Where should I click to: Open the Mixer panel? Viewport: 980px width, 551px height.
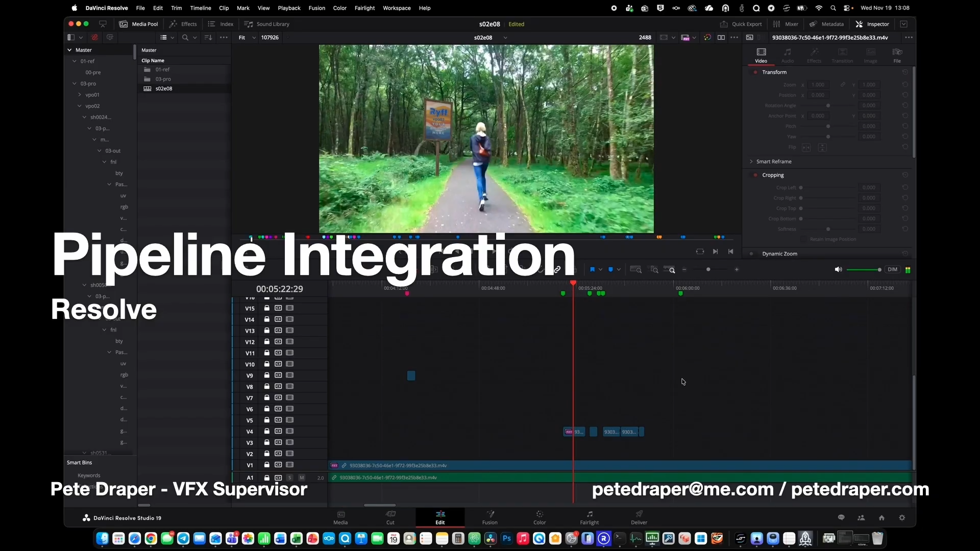coord(786,24)
